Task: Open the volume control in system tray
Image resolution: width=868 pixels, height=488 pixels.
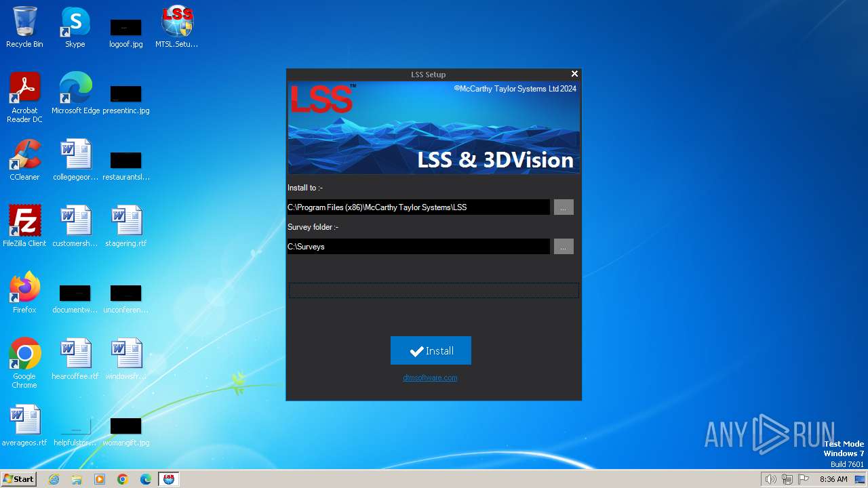Action: (x=770, y=479)
